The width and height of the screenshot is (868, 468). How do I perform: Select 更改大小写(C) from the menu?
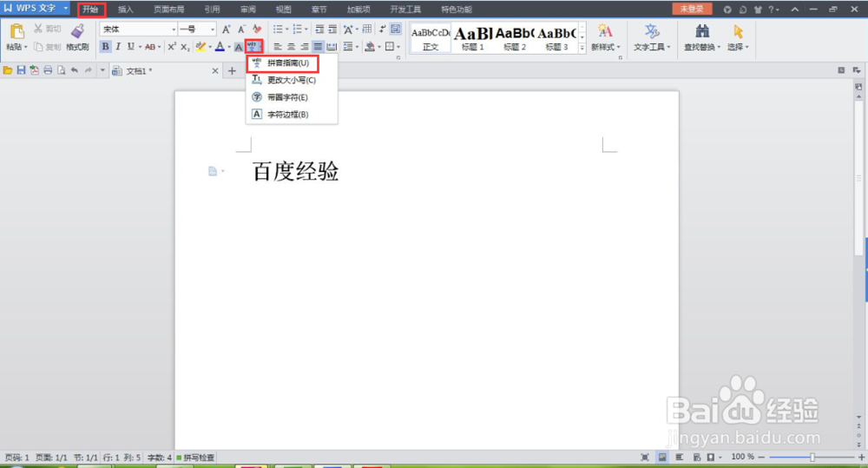click(x=291, y=80)
